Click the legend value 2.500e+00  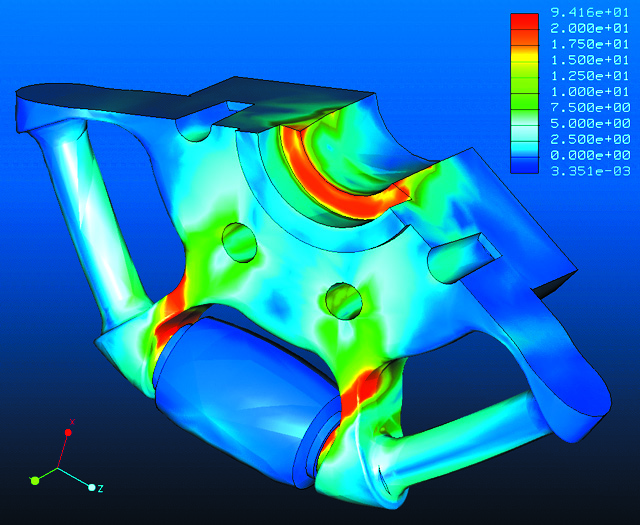pyautogui.click(x=590, y=140)
